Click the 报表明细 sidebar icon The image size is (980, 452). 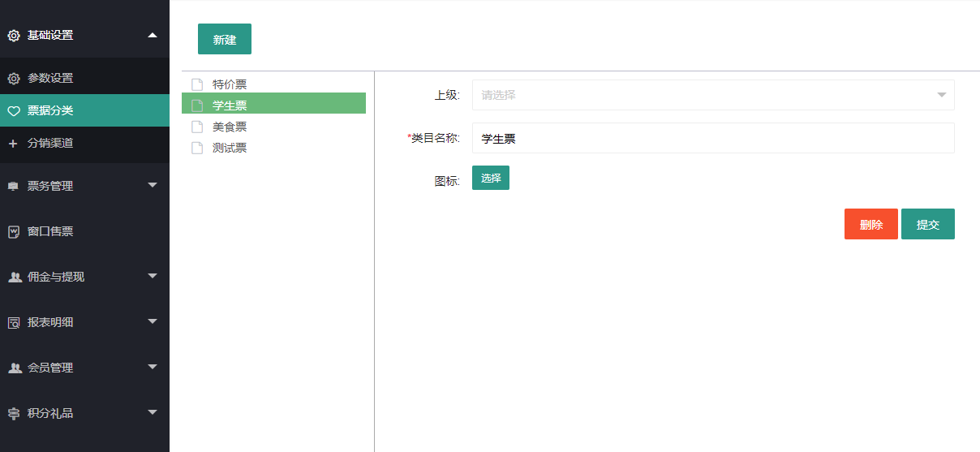pos(14,322)
